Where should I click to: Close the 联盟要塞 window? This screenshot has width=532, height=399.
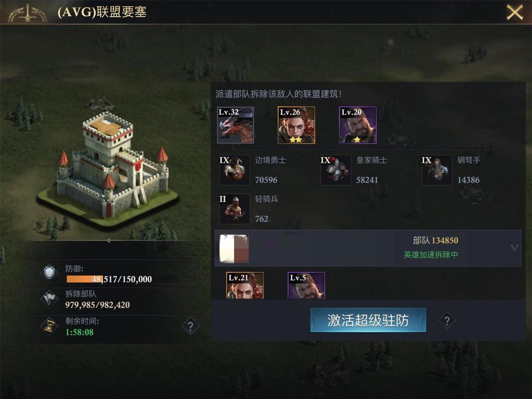pyautogui.click(x=514, y=12)
